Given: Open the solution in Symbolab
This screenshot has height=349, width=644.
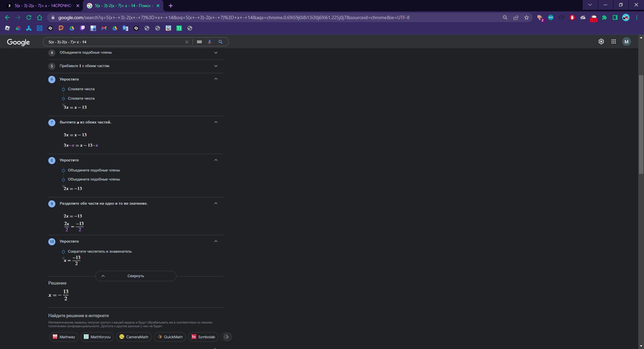Looking at the screenshot, I should coord(203,337).
